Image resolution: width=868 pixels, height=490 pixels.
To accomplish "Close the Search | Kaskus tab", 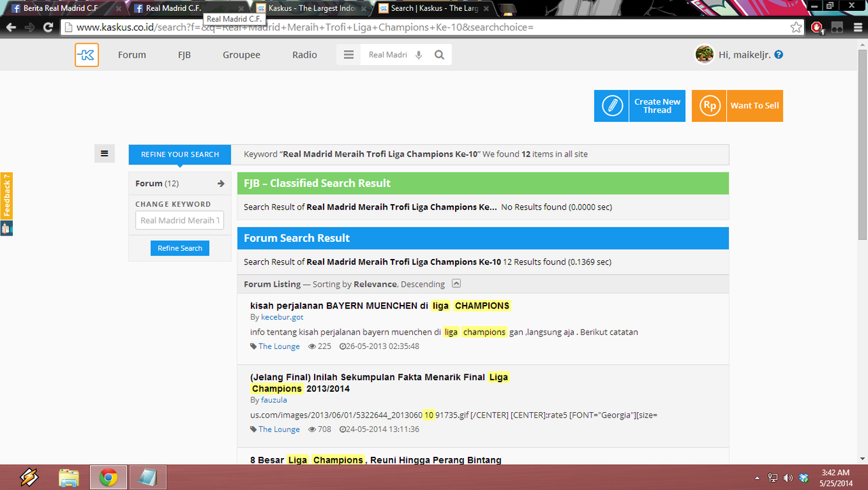I will pos(487,9).
